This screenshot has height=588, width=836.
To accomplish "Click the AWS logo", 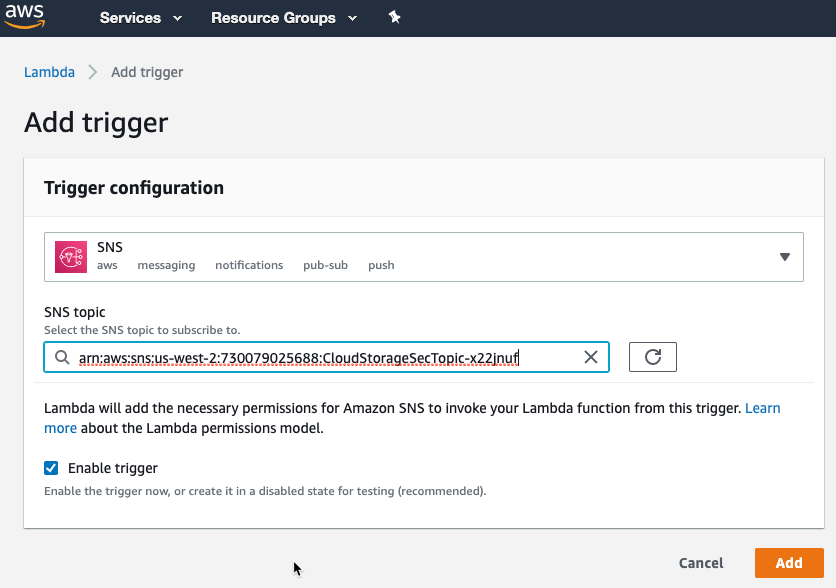I will 25,17.
